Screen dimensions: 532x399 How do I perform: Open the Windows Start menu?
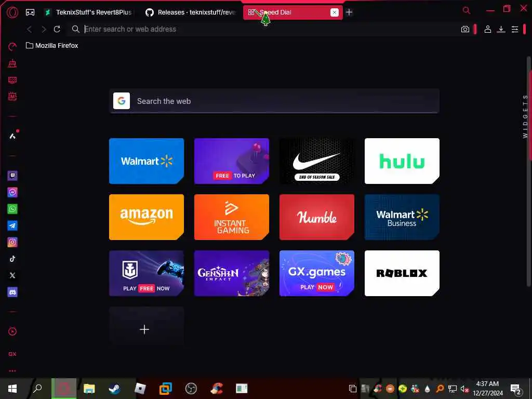point(12,389)
